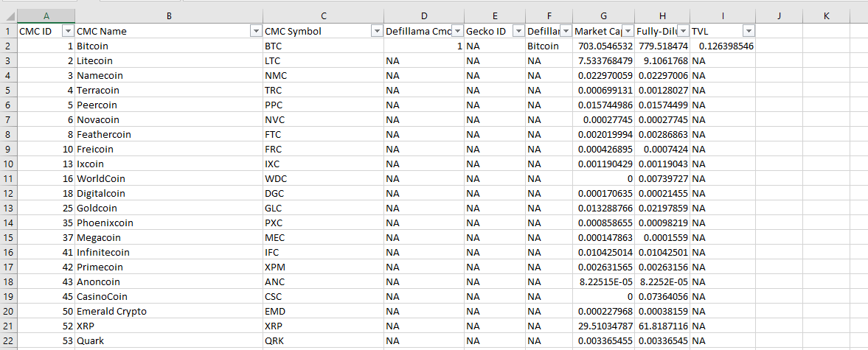Screen dimensions: 868x350
Task: Click the Primecoin cell
Action: [169, 267]
